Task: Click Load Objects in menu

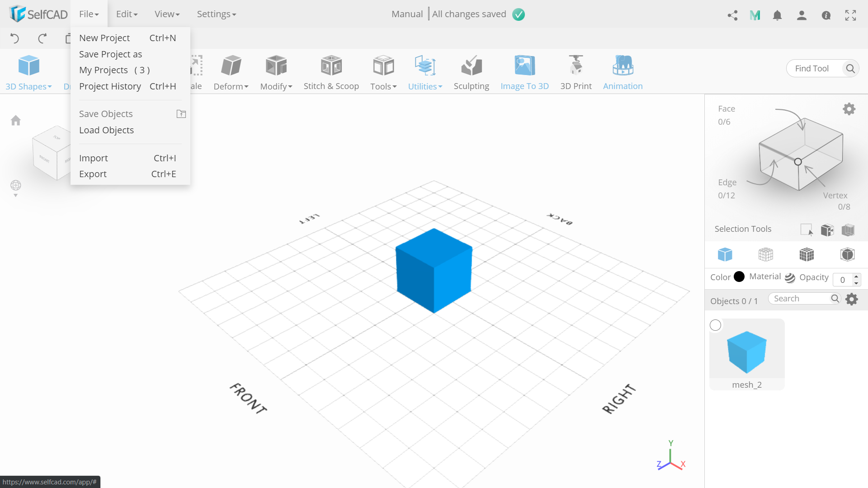Action: pyautogui.click(x=106, y=130)
